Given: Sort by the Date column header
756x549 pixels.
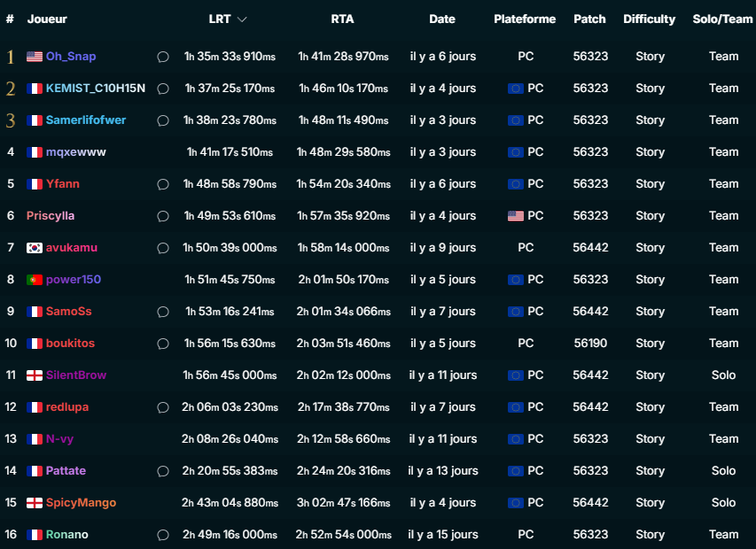Looking at the screenshot, I should tap(442, 19).
